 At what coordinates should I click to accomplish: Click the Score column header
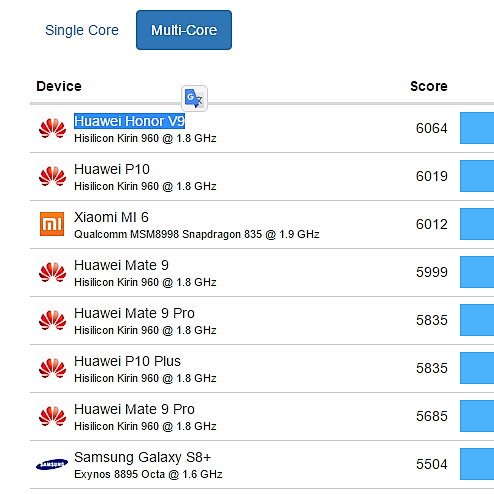(429, 86)
